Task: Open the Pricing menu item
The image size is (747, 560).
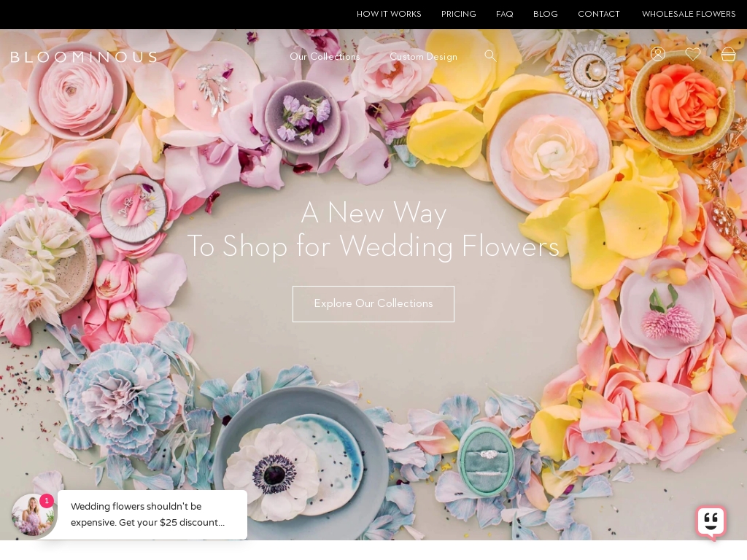Action: (458, 14)
